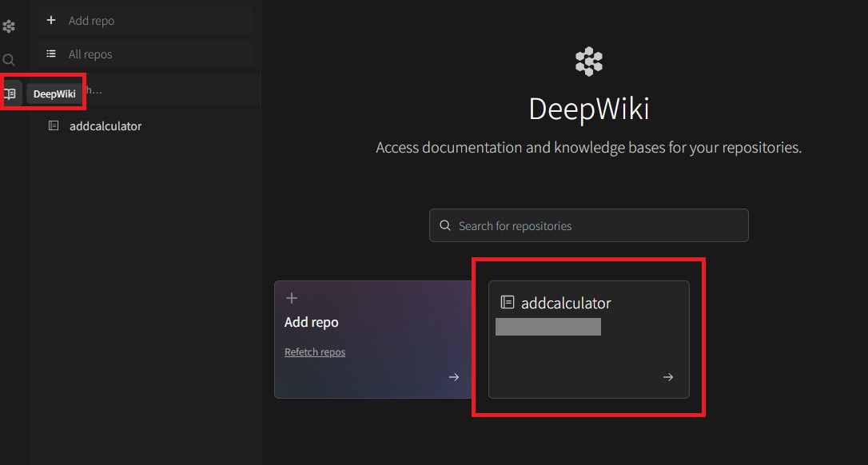Open the search magnifier icon in the left rail
The image size is (868, 465).
(9, 59)
